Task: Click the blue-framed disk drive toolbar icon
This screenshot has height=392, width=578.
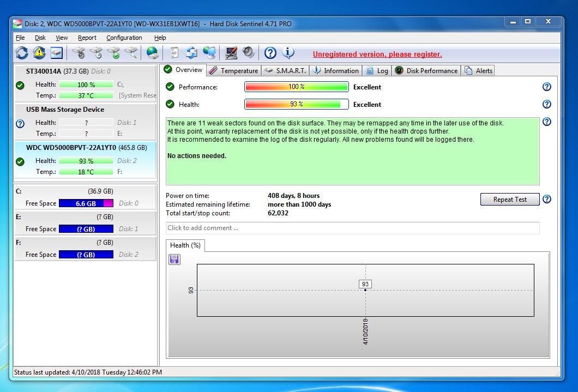Action: click(x=57, y=53)
